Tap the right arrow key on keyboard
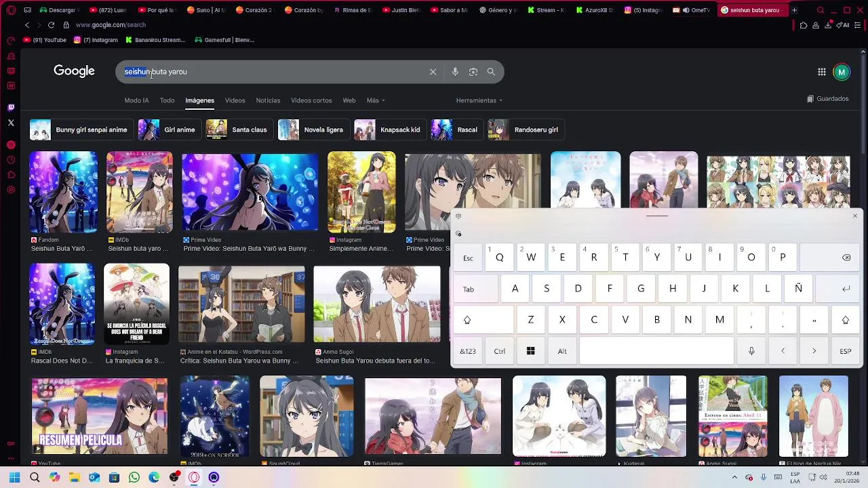 pos(814,351)
